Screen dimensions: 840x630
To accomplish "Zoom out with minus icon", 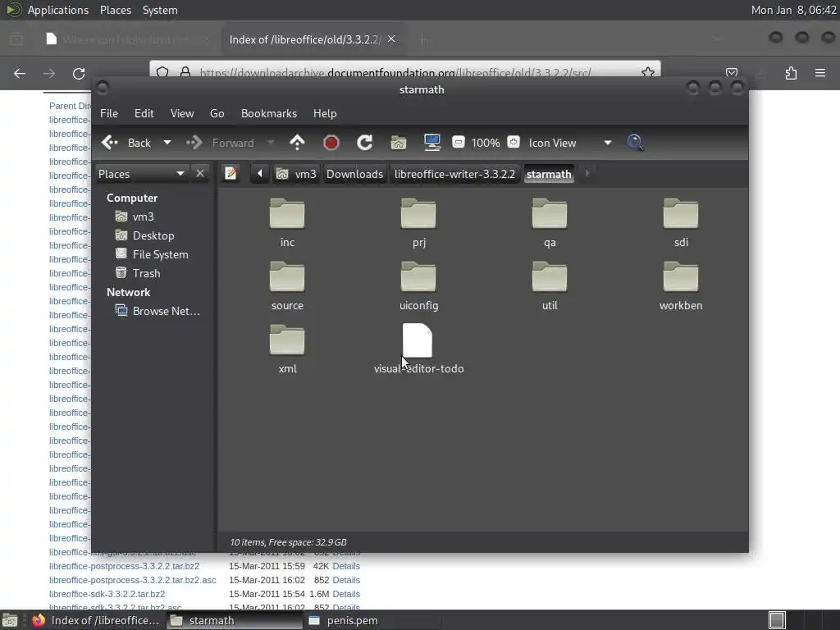I will tap(458, 143).
